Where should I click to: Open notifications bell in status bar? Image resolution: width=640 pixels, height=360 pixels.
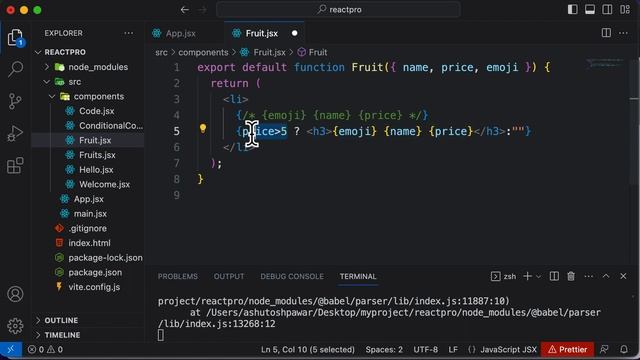pos(624,349)
